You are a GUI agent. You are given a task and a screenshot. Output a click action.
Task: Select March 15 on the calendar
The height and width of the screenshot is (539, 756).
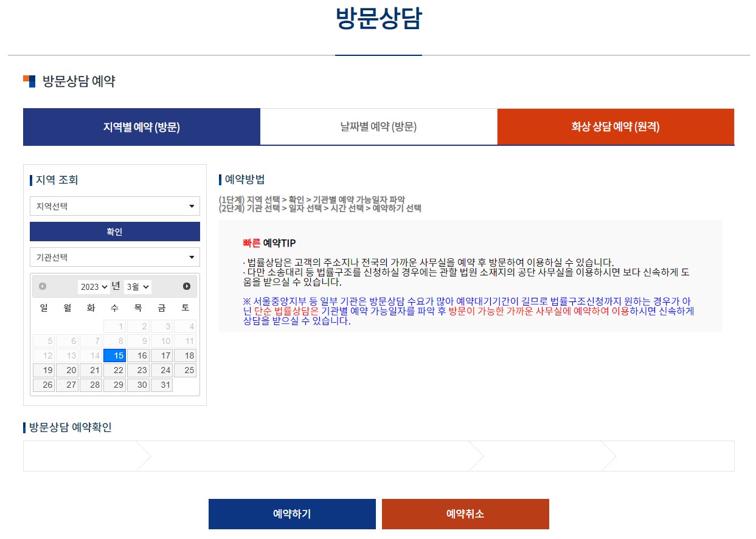tap(114, 355)
